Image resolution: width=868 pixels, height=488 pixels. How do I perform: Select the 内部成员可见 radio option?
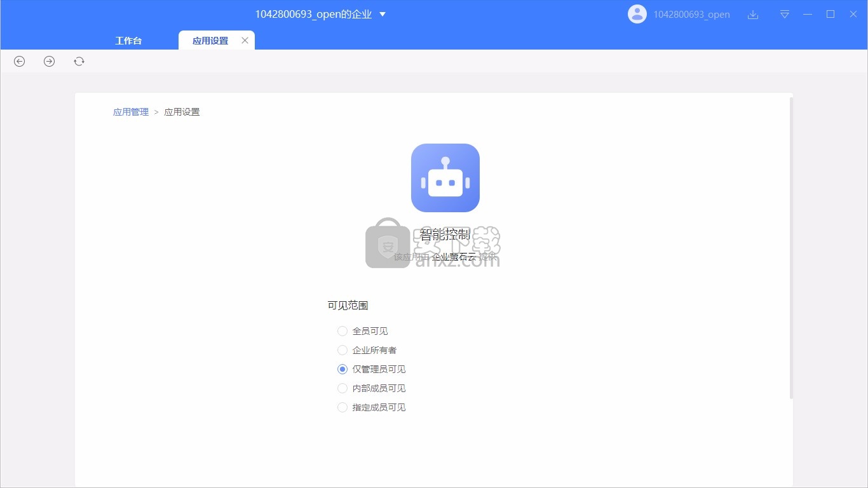342,388
